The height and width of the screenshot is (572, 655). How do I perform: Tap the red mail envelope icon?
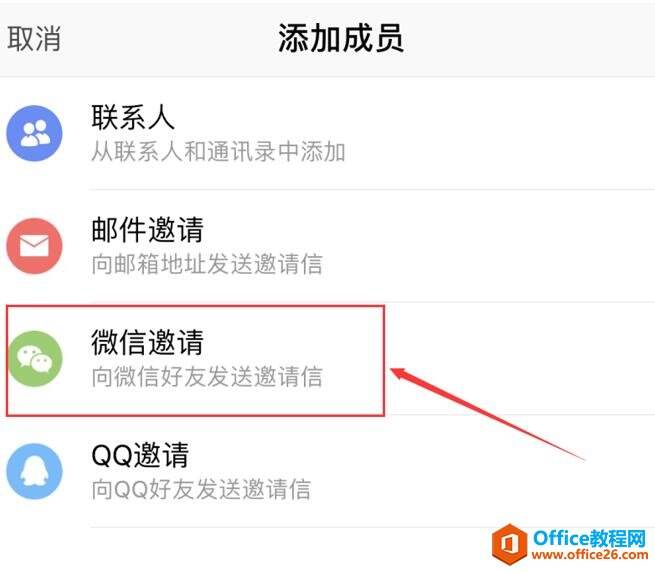point(34,246)
